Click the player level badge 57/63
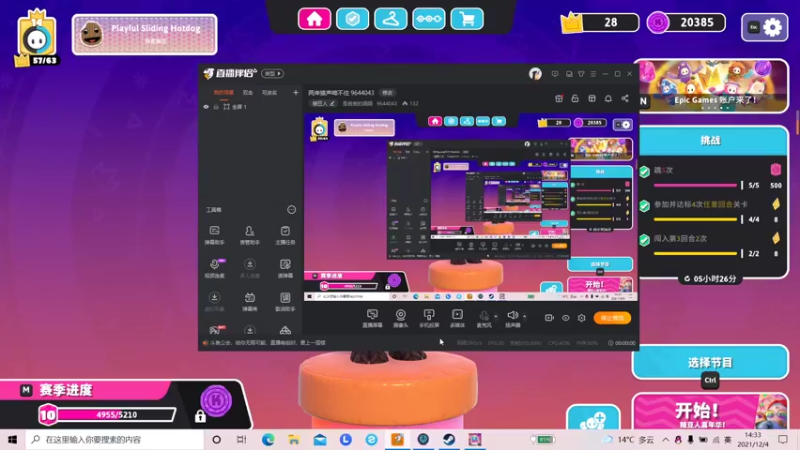Image resolution: width=800 pixels, height=450 pixels. point(37,39)
